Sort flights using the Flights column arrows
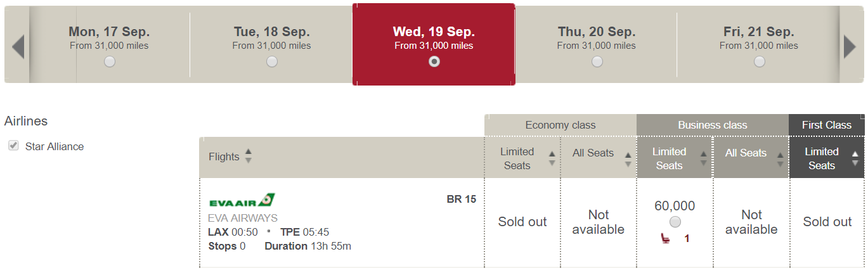The height and width of the screenshot is (268, 868). 248,156
